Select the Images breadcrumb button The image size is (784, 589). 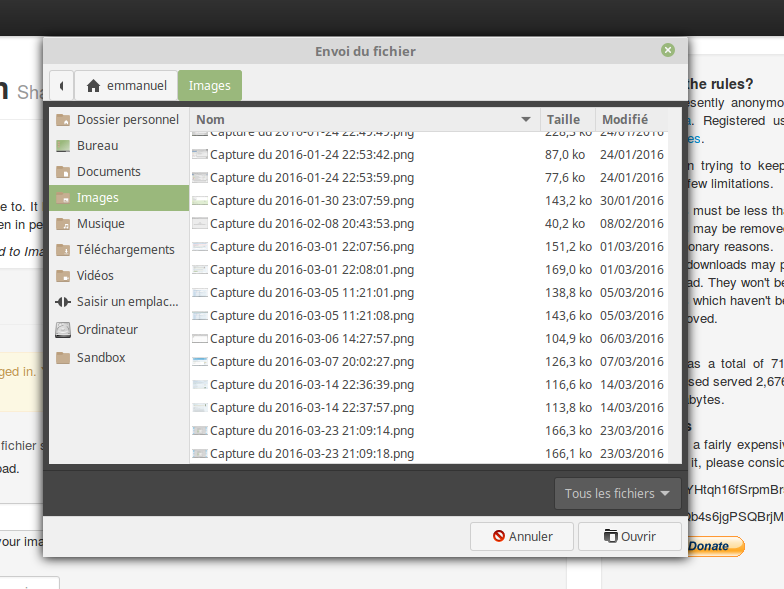(x=210, y=86)
